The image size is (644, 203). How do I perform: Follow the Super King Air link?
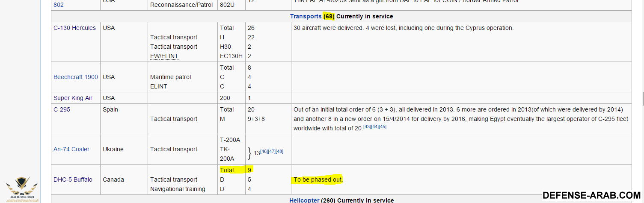click(73, 98)
